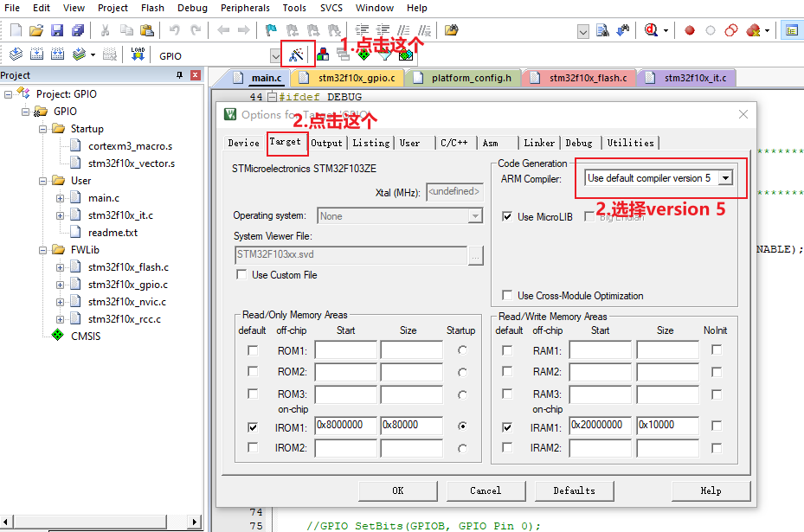Enable Use Cross-Module Optimization

[x=507, y=295]
